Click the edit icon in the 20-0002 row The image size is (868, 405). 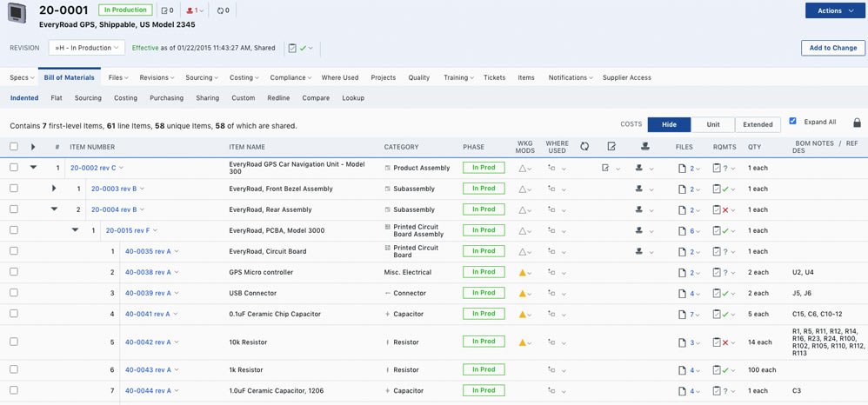pos(605,169)
